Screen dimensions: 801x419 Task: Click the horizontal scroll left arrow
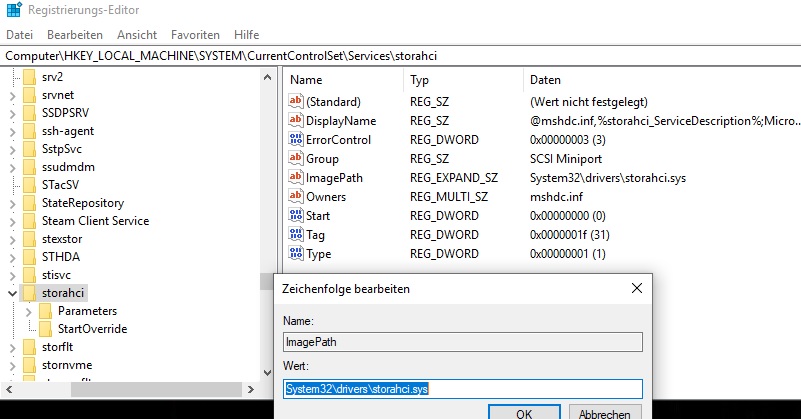(x=9, y=389)
